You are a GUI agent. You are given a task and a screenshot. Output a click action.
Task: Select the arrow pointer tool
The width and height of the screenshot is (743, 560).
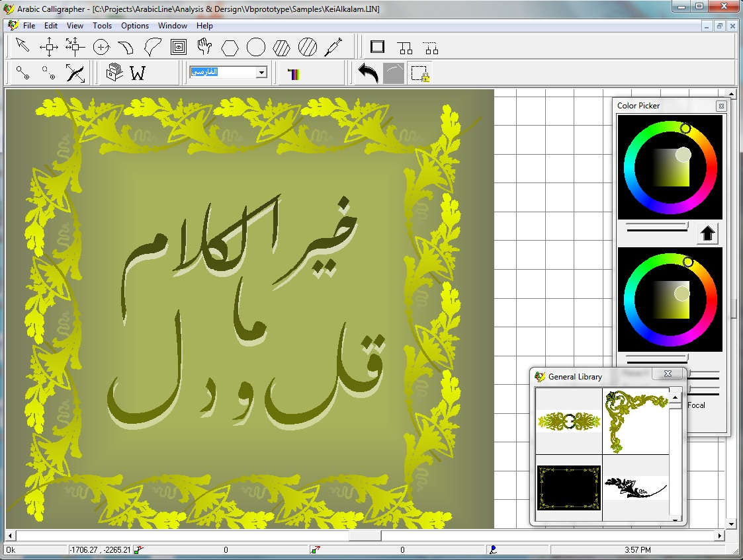click(x=22, y=46)
